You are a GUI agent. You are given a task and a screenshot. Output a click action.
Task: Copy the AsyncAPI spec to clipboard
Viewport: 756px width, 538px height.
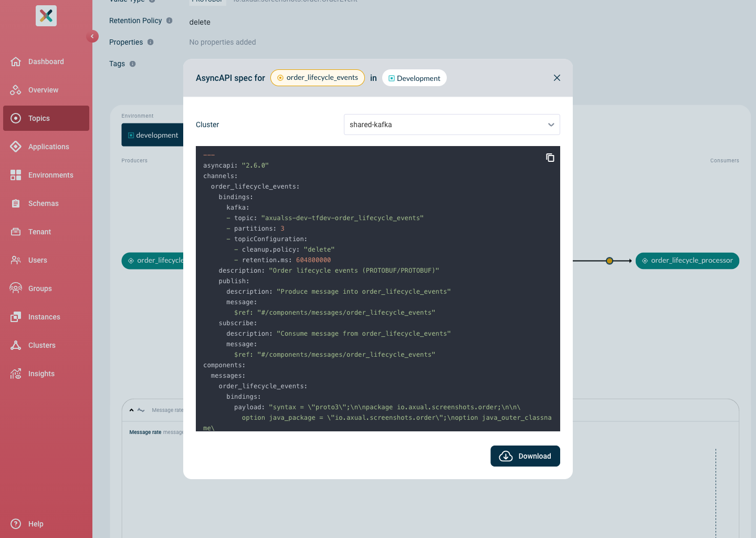[x=550, y=158]
